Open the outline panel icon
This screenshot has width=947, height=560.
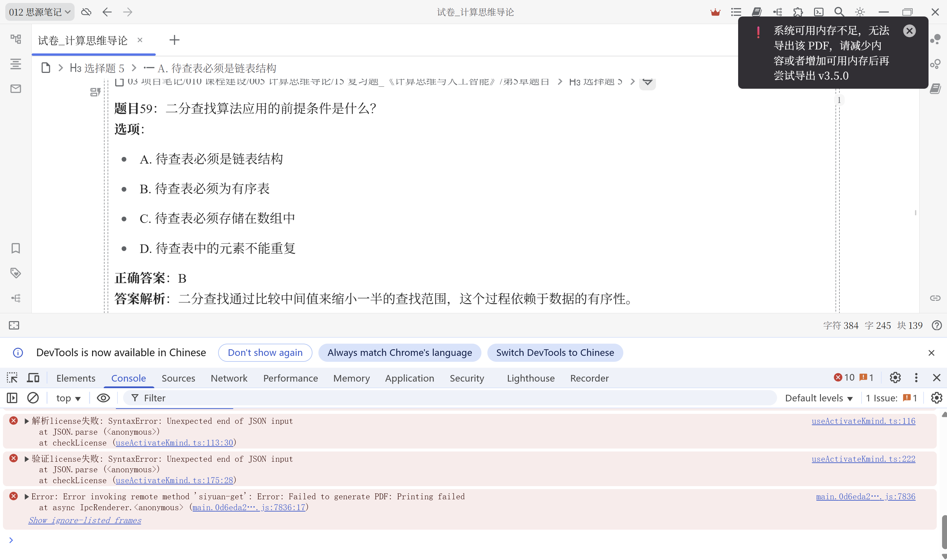[x=16, y=64]
